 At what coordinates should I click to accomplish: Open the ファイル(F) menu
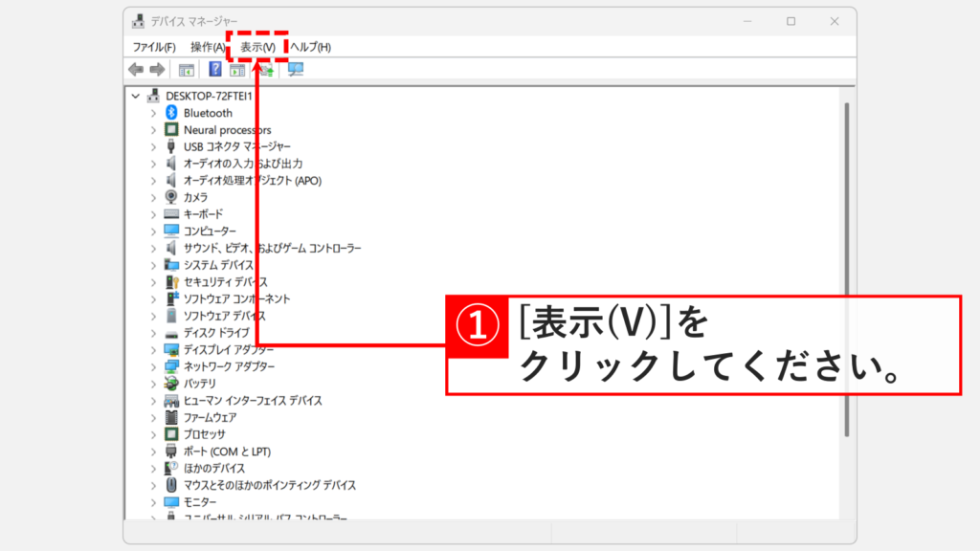(156, 45)
